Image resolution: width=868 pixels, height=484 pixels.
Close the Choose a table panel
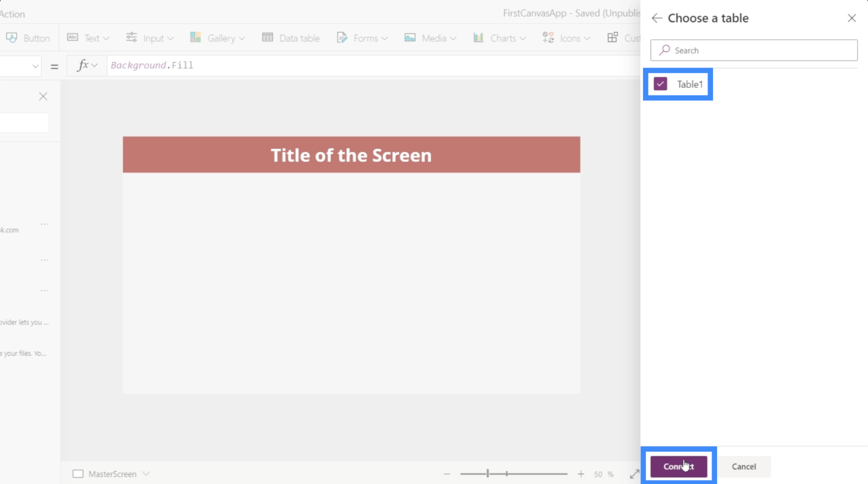pyautogui.click(x=852, y=18)
